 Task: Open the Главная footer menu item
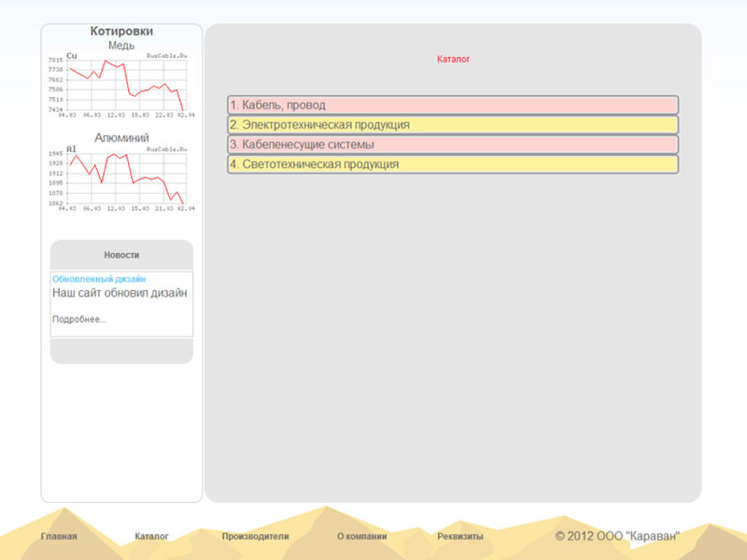pyautogui.click(x=59, y=536)
